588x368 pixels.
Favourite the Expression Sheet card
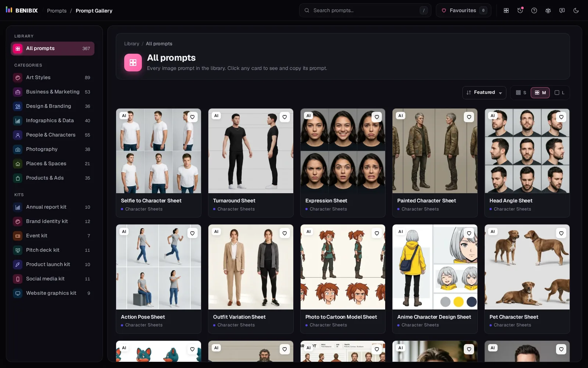tap(377, 117)
